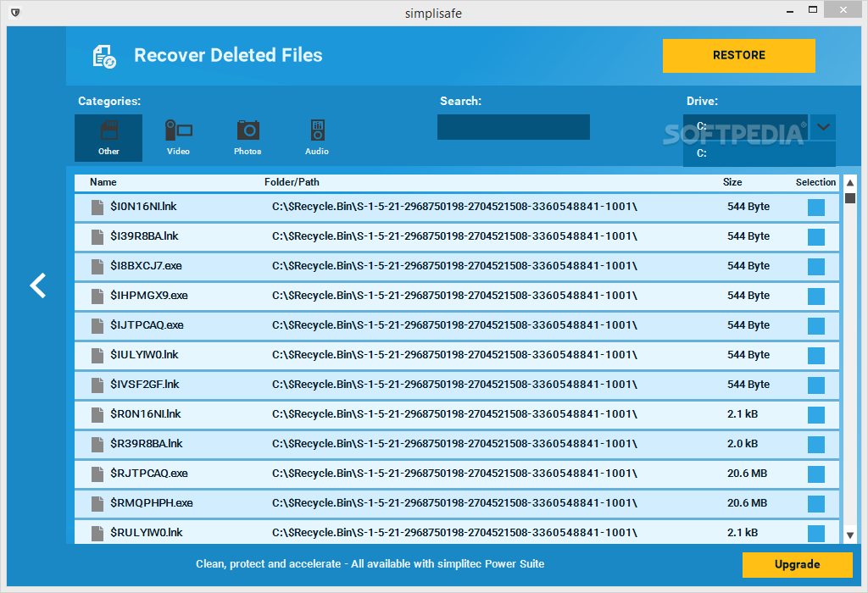Screen dimensions: 868x593
Task: Go back using the left arrow
Action: pyautogui.click(x=37, y=285)
